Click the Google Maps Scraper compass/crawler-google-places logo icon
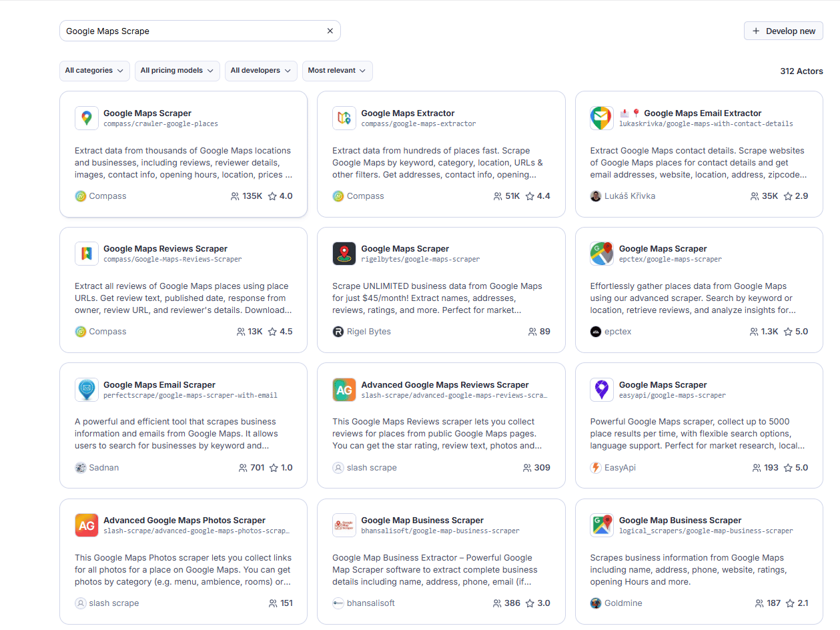Viewport: 840px width, 630px height. coord(87,118)
